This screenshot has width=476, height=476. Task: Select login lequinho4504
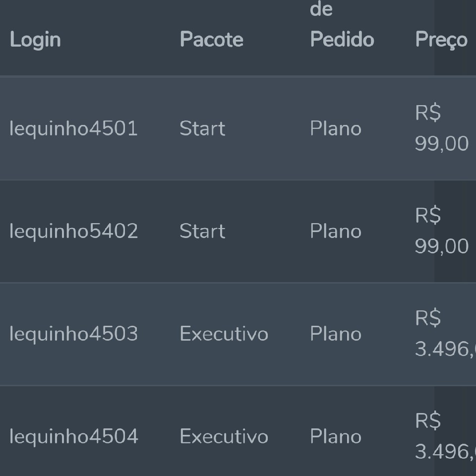point(74,436)
